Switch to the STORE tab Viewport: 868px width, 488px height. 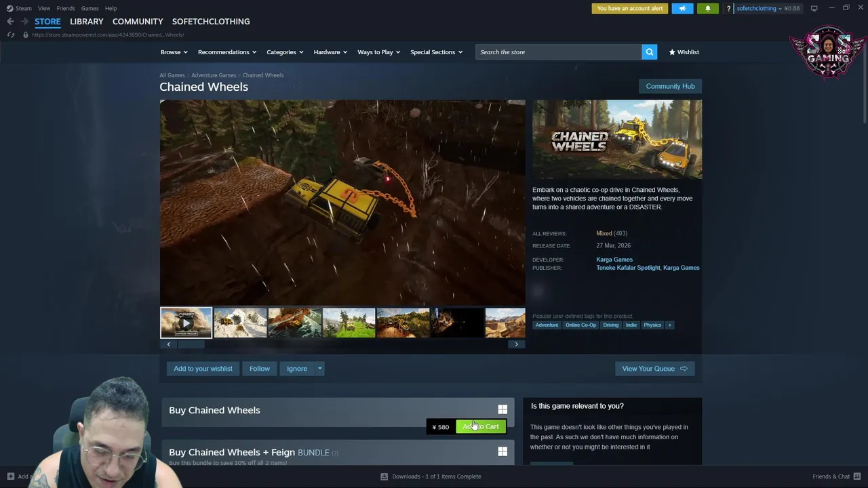(x=47, y=22)
